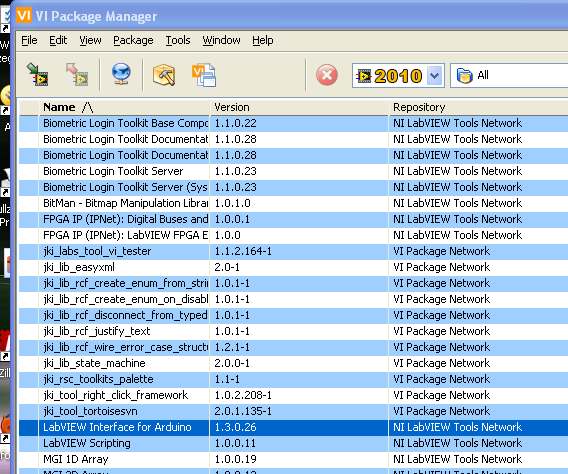
Task: Open the LabVIEW 2010 version dropdown
Action: tap(398, 76)
